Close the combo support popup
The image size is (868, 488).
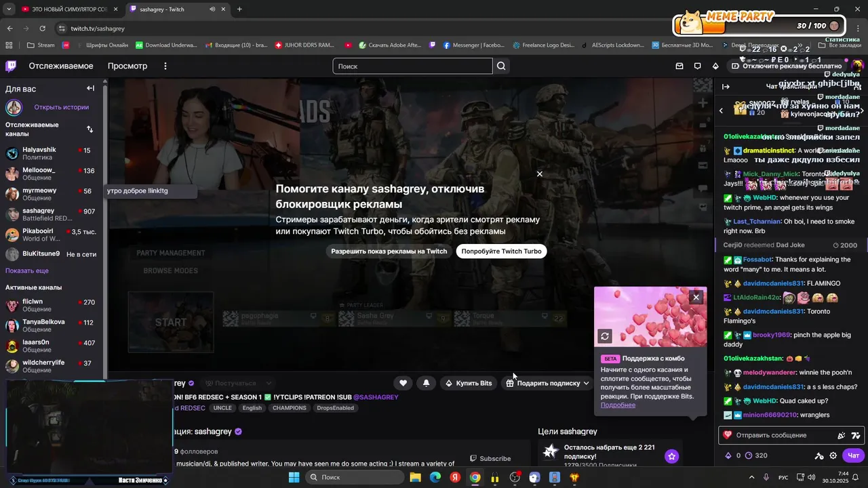tap(696, 297)
